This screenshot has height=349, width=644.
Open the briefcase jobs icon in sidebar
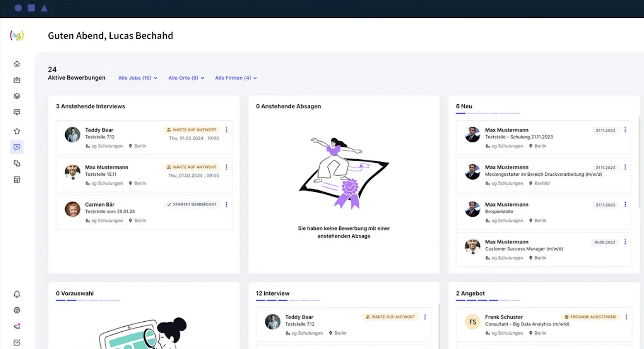click(17, 80)
